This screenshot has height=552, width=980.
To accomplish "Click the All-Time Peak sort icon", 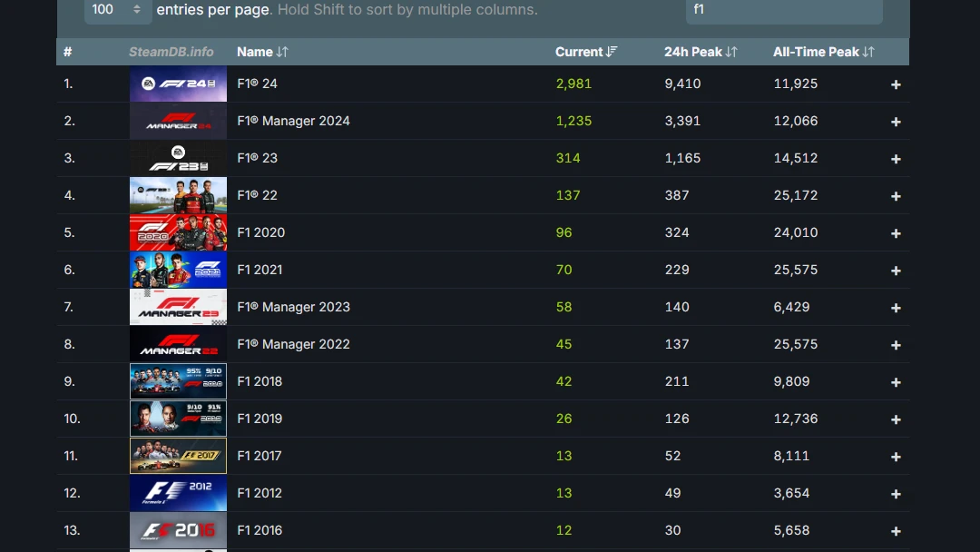I will (x=867, y=52).
